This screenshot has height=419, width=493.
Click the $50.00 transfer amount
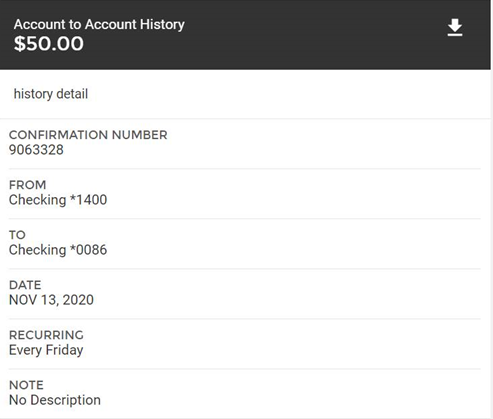click(x=49, y=44)
